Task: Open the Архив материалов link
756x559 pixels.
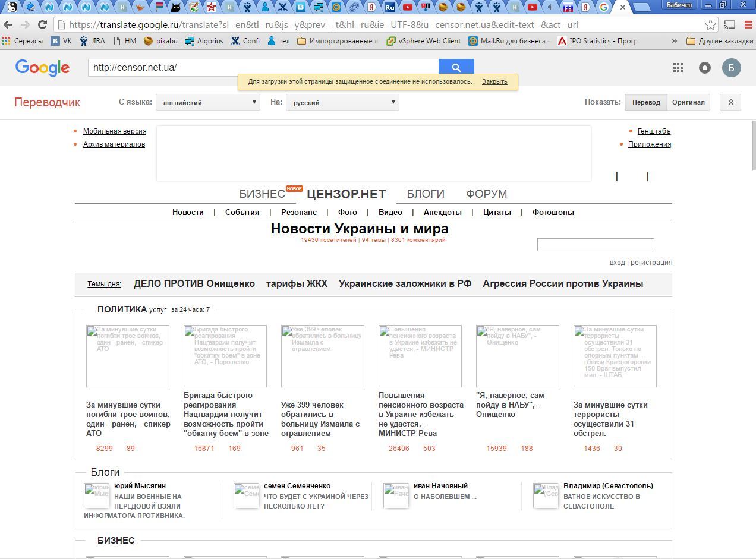Action: click(114, 144)
